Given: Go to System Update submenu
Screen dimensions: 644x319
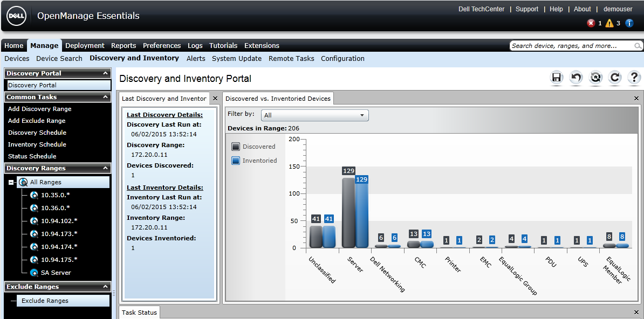Looking at the screenshot, I should click(x=237, y=59).
